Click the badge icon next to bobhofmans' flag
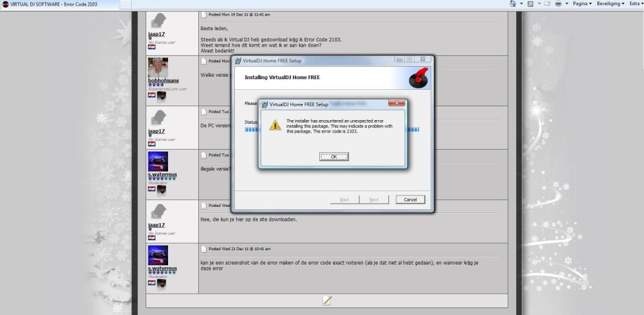This screenshot has width=644, height=315. pos(161,97)
